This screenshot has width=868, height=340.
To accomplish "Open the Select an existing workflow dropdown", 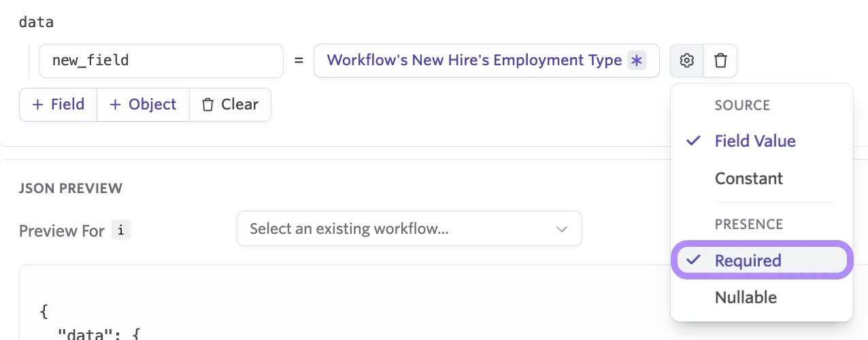I will pyautogui.click(x=409, y=228).
